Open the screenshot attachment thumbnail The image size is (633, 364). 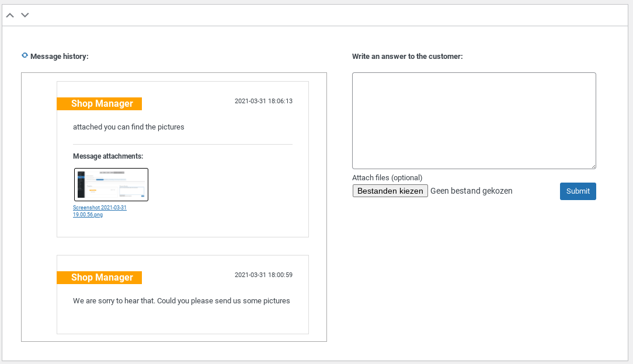pyautogui.click(x=111, y=184)
